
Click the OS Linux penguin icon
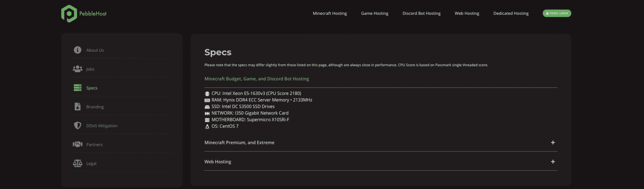(207, 127)
